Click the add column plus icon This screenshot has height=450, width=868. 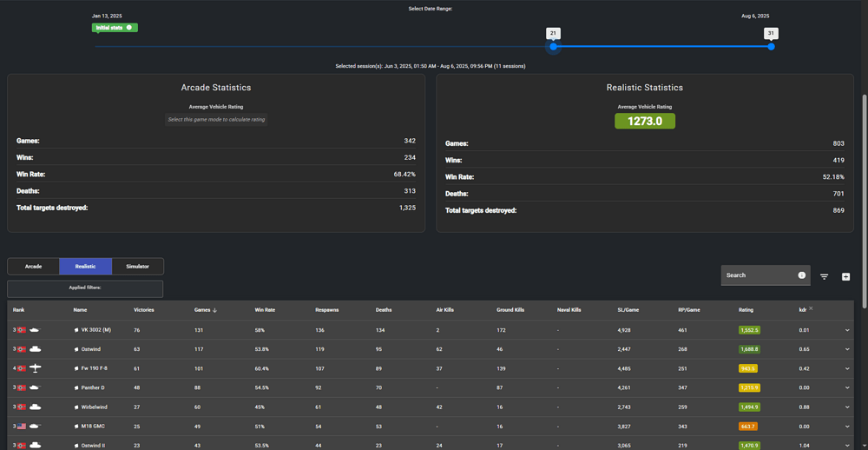[x=846, y=276]
